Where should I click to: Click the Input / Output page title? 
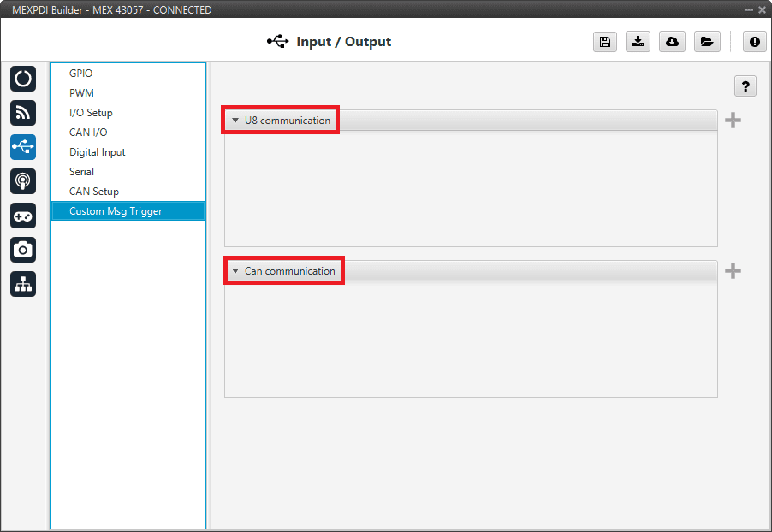click(344, 42)
